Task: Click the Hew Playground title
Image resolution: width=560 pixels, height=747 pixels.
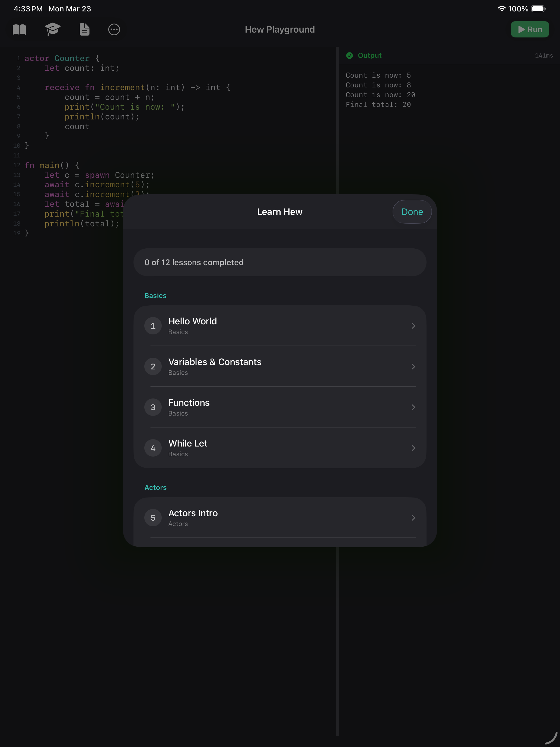Action: point(279,29)
